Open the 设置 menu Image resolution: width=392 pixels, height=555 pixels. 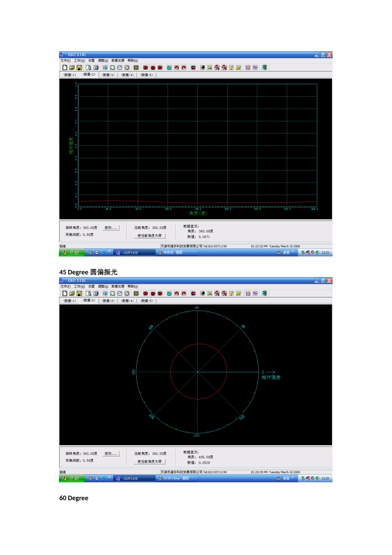coord(91,60)
